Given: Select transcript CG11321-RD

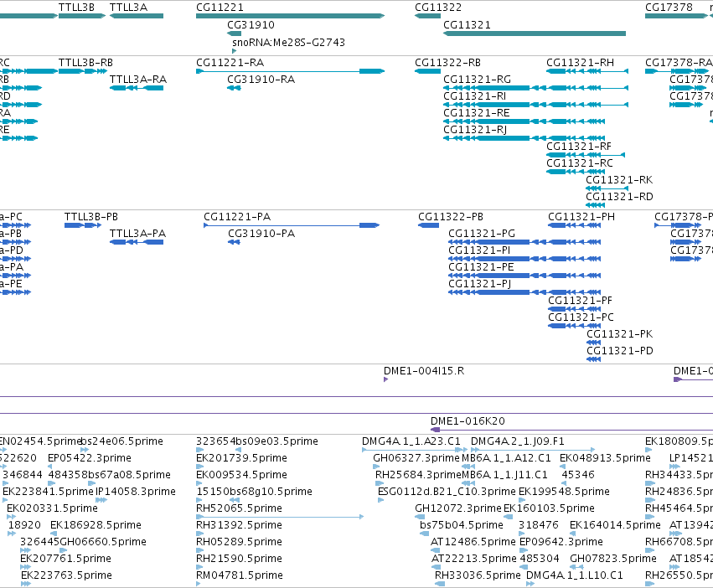Looking at the screenshot, I should 619,197.
